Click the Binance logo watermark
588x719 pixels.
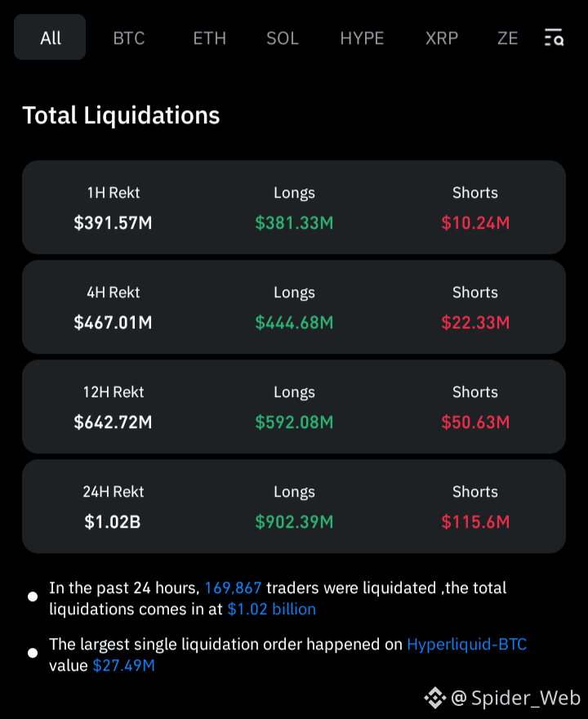click(434, 698)
